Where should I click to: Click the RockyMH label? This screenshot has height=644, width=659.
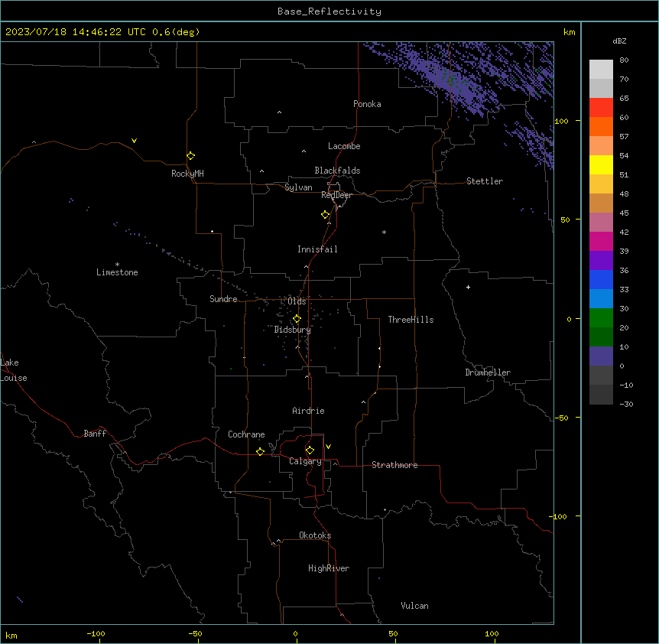pyautogui.click(x=187, y=174)
